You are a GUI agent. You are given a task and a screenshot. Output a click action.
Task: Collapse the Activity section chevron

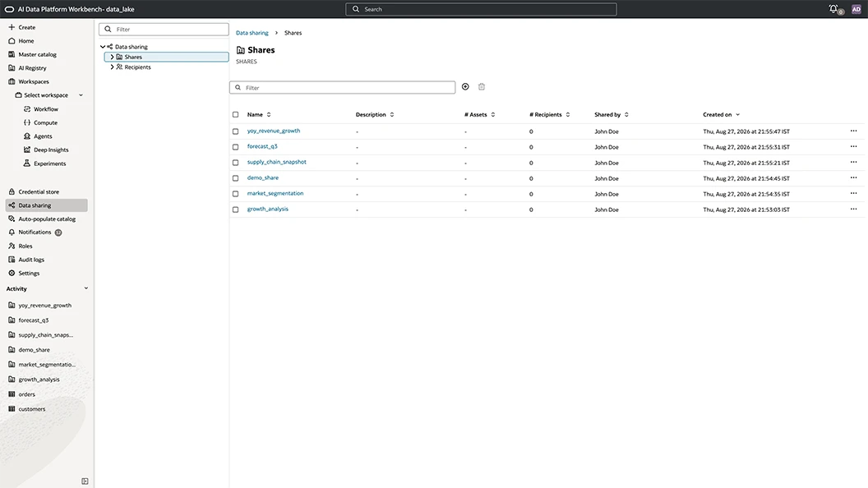click(85, 288)
